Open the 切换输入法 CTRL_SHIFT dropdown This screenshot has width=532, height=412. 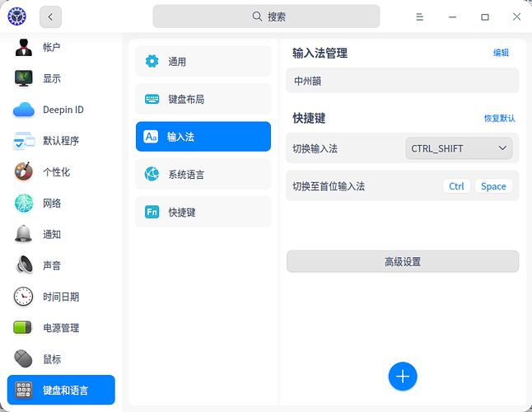459,148
